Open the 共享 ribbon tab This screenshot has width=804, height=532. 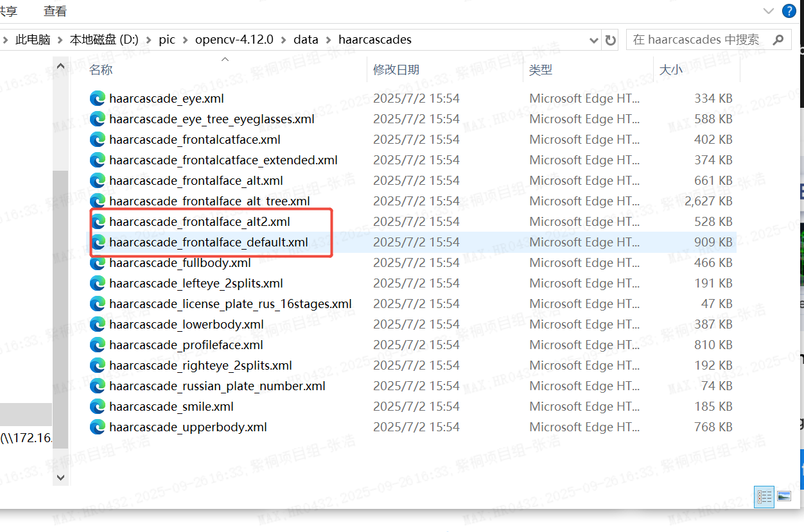pyautogui.click(x=8, y=11)
